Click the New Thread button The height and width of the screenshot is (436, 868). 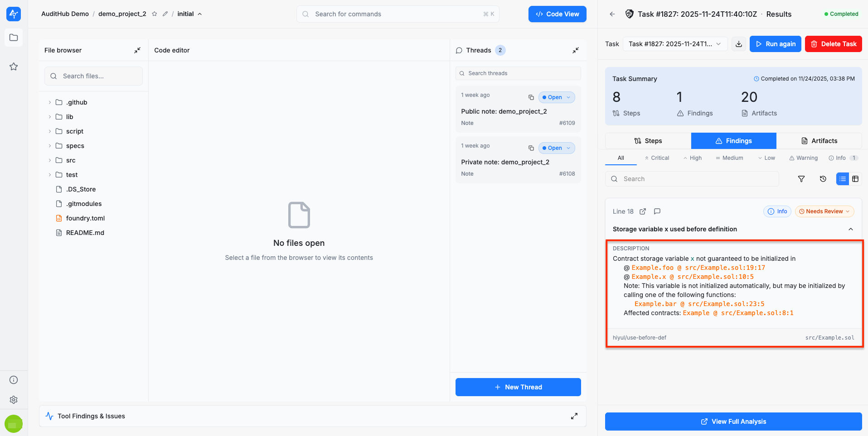coord(518,387)
